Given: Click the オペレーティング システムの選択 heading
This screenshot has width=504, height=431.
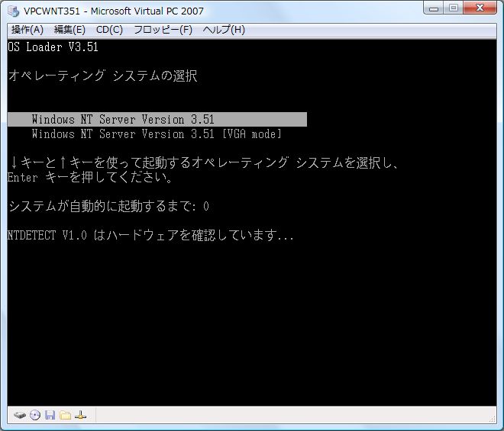Looking at the screenshot, I should 103,76.
